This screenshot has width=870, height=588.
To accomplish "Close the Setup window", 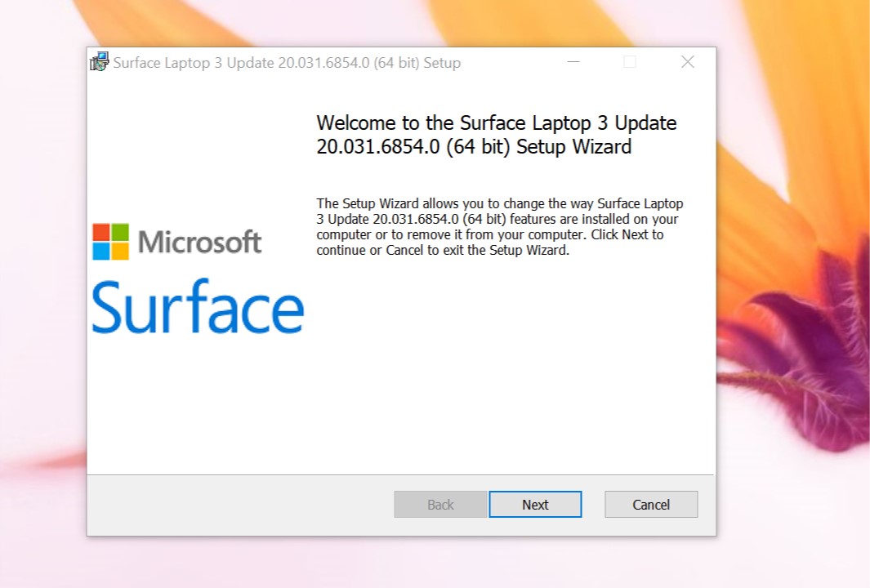I will [688, 62].
